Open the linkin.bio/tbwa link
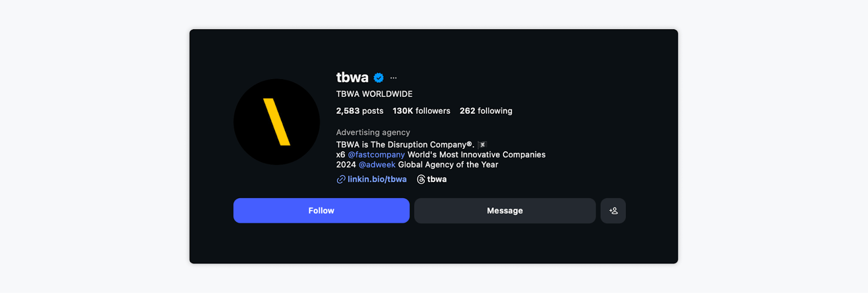The height and width of the screenshot is (293, 868). click(x=377, y=179)
